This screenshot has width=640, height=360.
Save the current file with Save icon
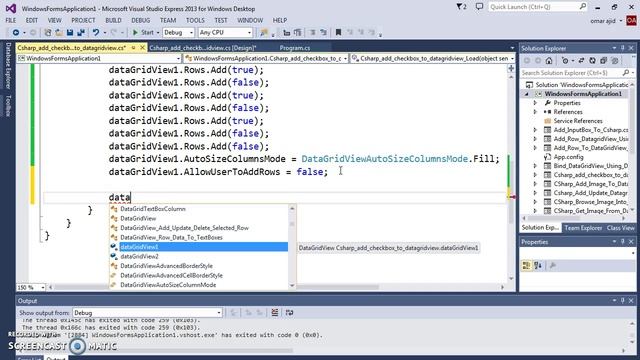tap(70, 32)
